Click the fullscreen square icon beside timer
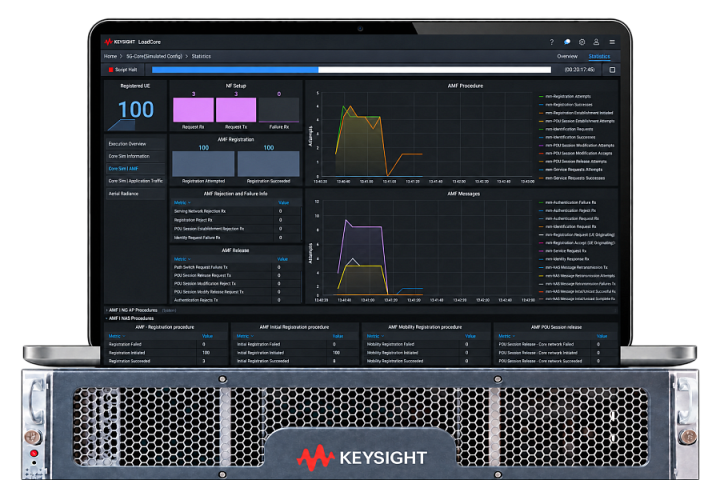The width and height of the screenshot is (720, 480). [612, 70]
